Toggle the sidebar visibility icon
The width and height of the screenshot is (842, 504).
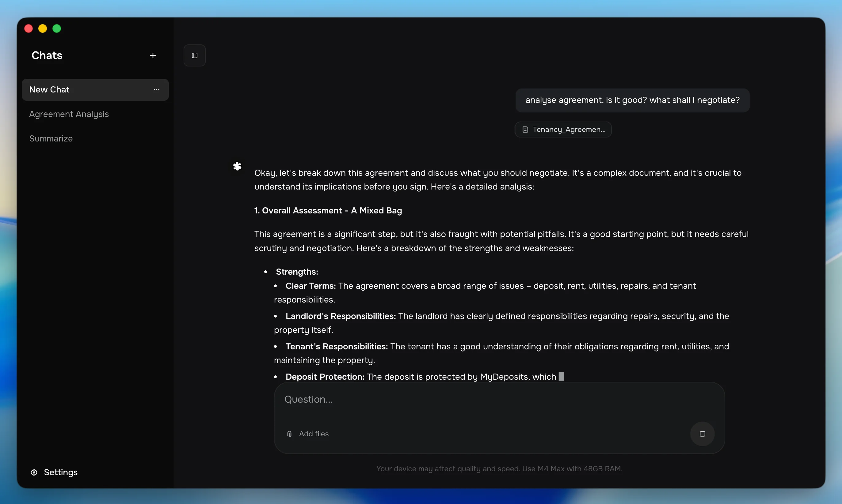tap(194, 55)
